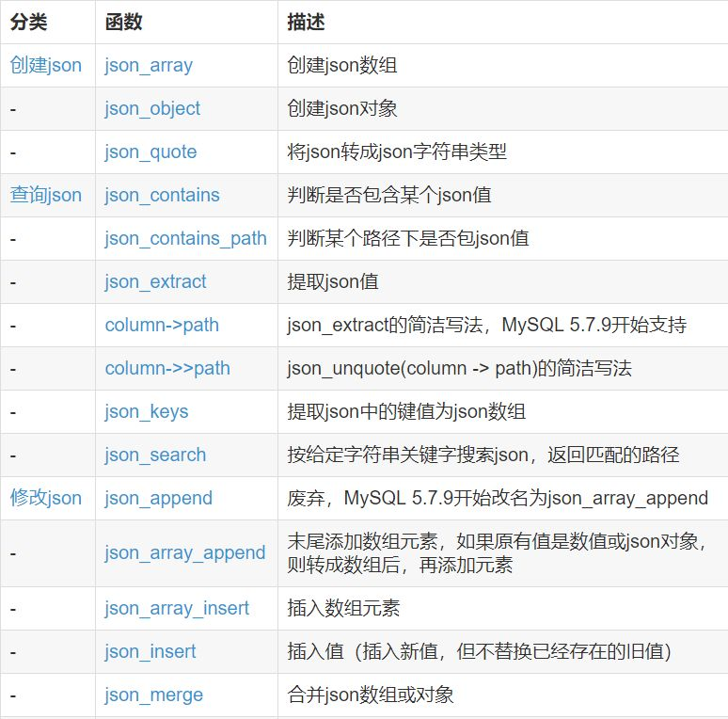The image size is (728, 719).
Task: Follow the json_array_append function link
Action: 185,552
